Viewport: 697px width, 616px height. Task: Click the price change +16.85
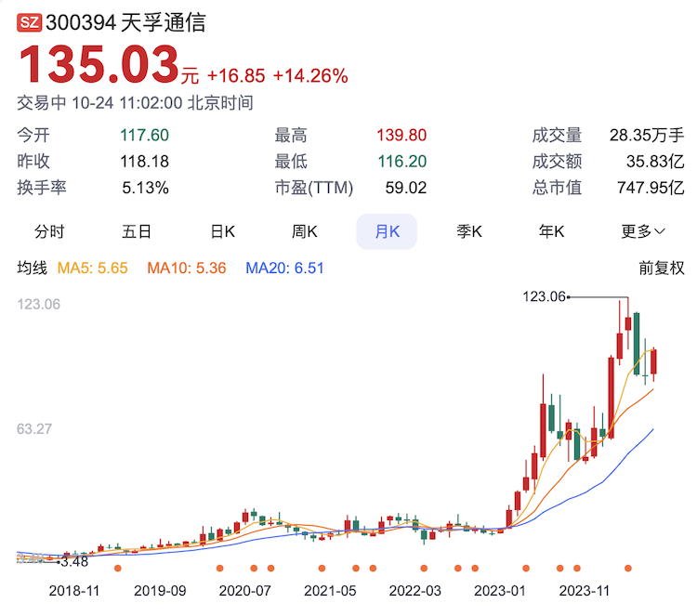[236, 75]
